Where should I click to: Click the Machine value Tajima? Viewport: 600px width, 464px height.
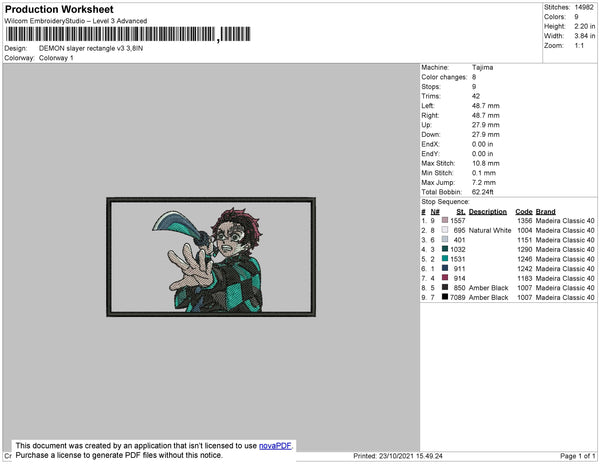click(x=483, y=67)
